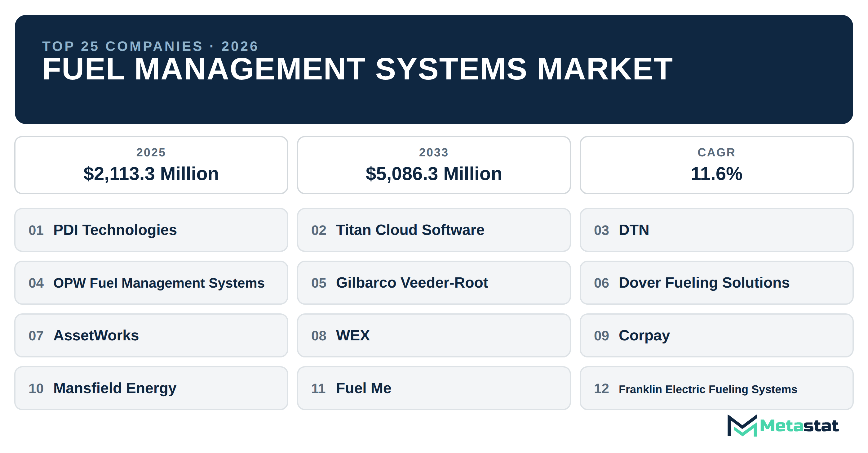Click OPW Fuel Management Systems entry
This screenshot has height=453, width=868.
tap(151, 283)
